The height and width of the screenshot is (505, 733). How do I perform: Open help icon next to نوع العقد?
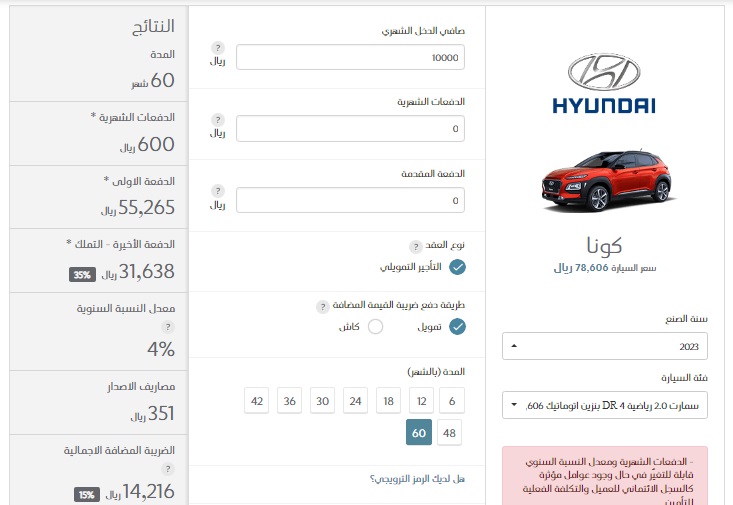point(416,246)
